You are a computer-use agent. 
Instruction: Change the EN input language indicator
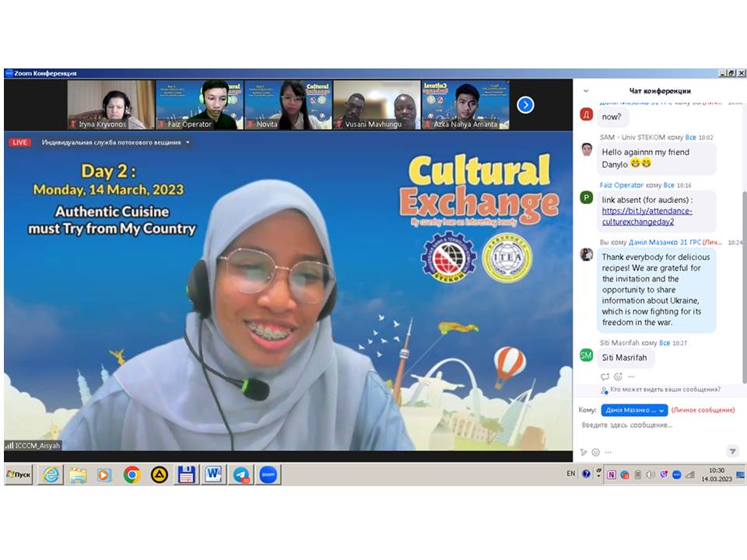point(570,474)
